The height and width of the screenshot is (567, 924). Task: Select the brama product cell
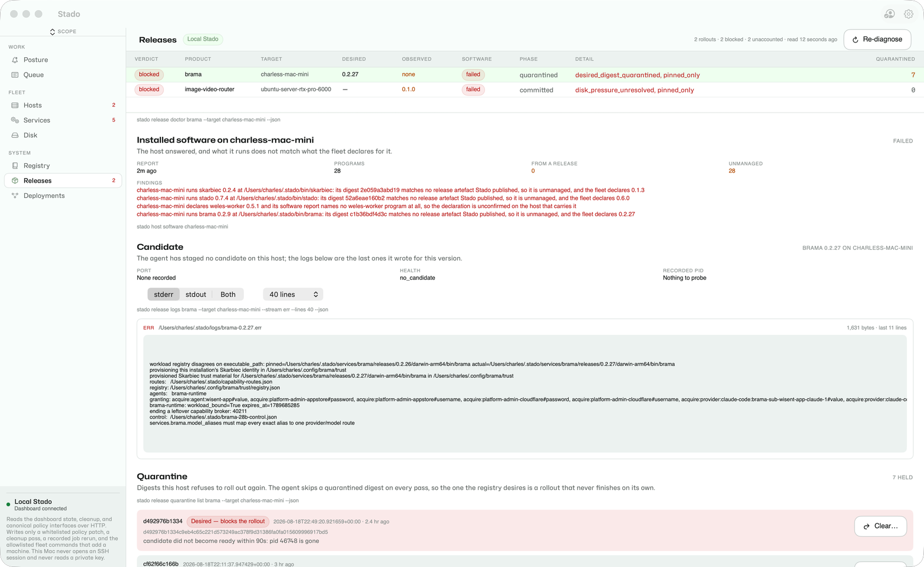point(193,75)
